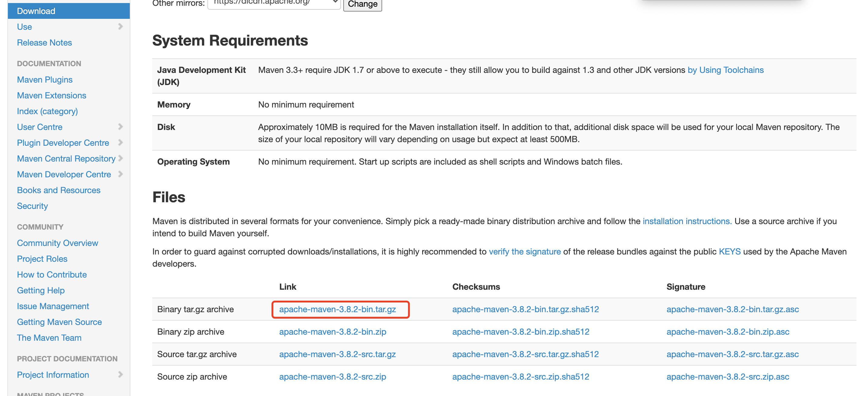Screen dimensions: 868x396
Task: Expand Maven Developer Centre chevron
Action: [120, 174]
